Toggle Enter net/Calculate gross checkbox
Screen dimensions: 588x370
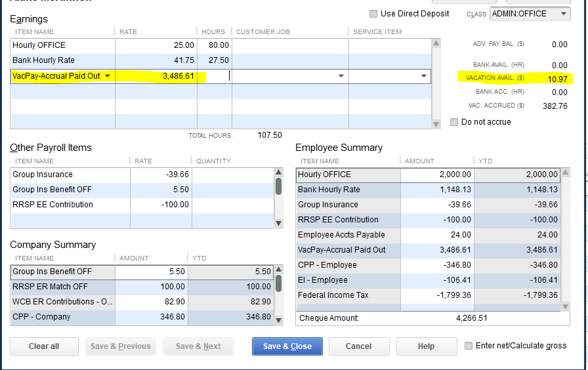469,346
